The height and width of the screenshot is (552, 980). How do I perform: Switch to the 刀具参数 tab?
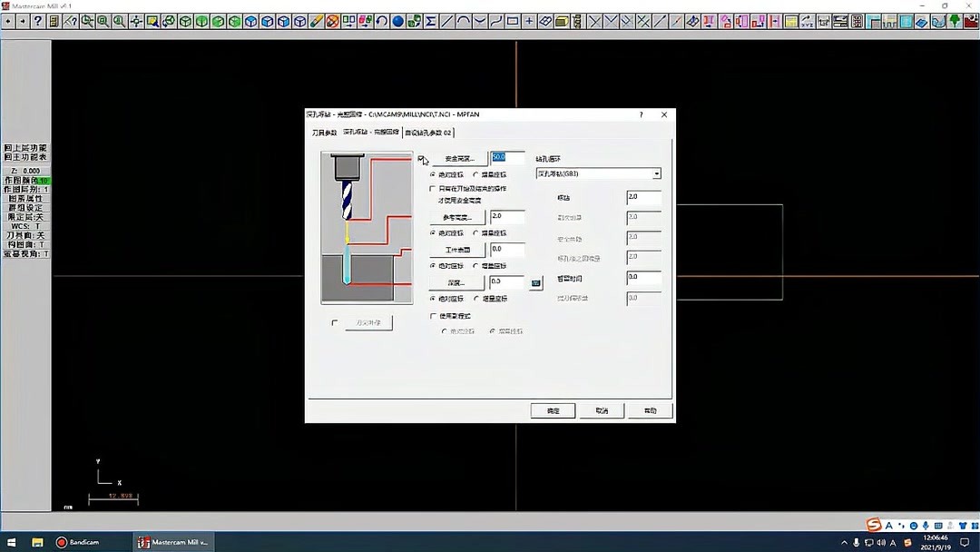[327, 132]
